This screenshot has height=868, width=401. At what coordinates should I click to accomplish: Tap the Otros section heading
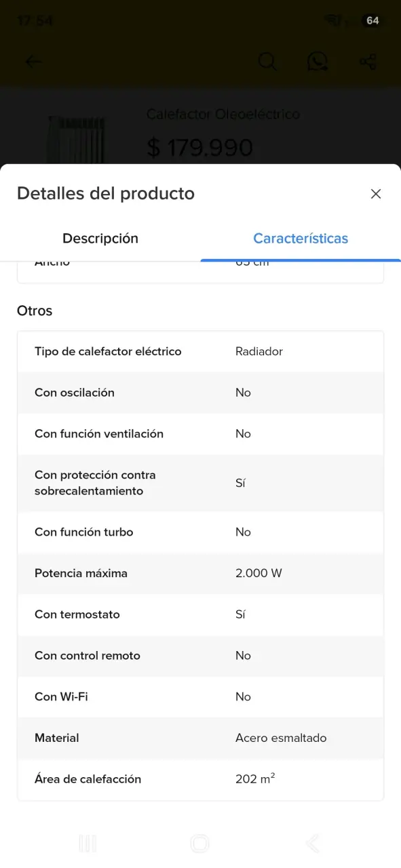[35, 311]
